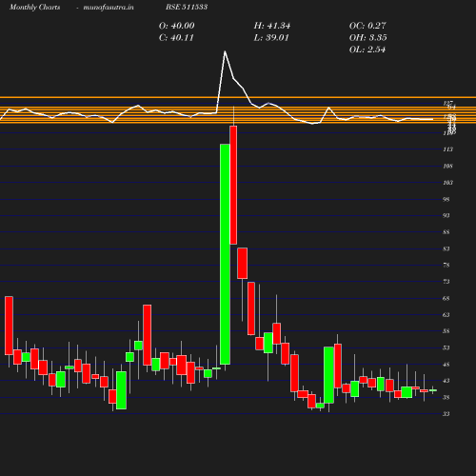Click the 'OH: 3.35' reading
476x476 pixels.
367,38
